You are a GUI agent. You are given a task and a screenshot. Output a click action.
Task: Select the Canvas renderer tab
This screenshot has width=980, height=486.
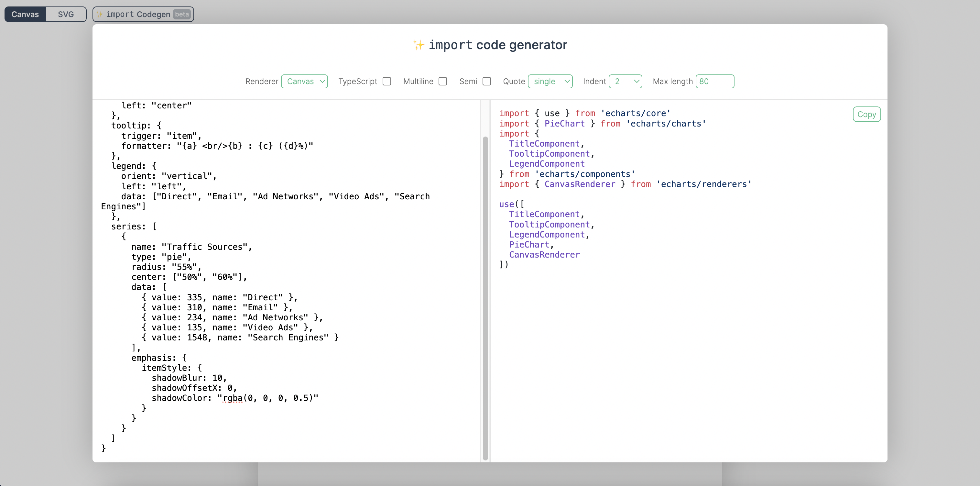point(25,14)
